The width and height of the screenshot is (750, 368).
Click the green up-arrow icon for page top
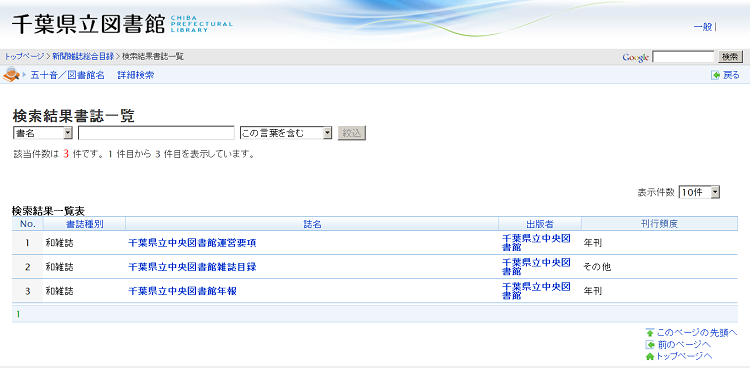(650, 333)
